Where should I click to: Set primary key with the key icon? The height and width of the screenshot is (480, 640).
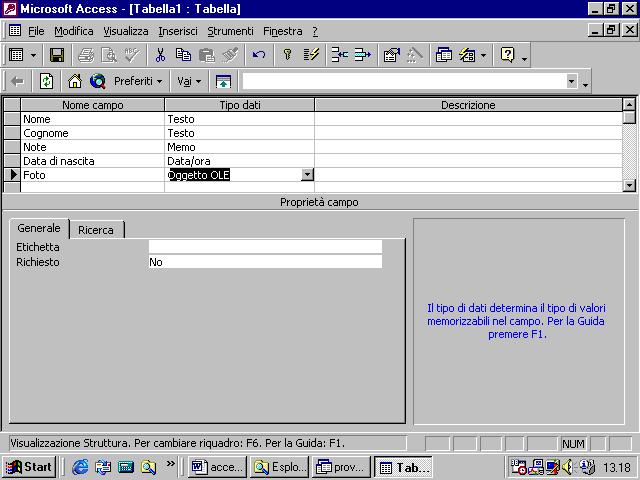point(287,55)
